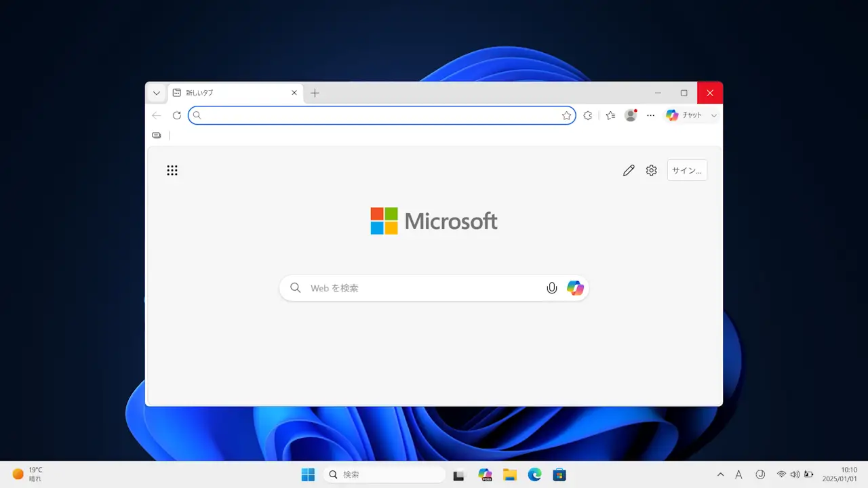The height and width of the screenshot is (488, 868).
Task: Open the Microsoft apps grid launcher
Action: [x=172, y=170]
